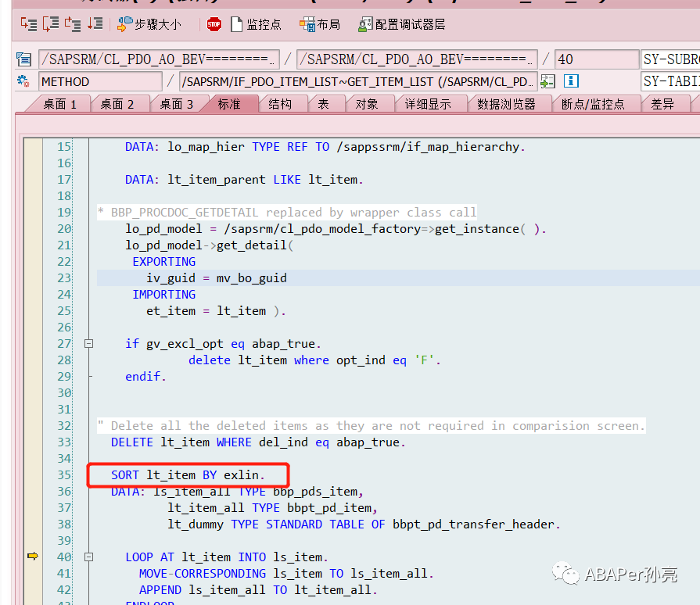Collapse the IF block at line 27
Screen dimensions: 700x605
[x=89, y=344]
